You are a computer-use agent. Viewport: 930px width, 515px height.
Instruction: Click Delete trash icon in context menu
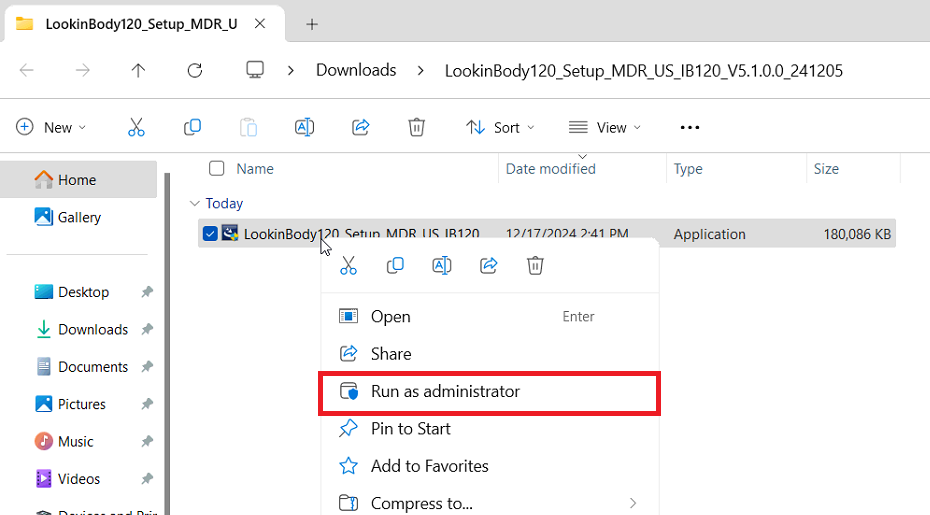535,265
